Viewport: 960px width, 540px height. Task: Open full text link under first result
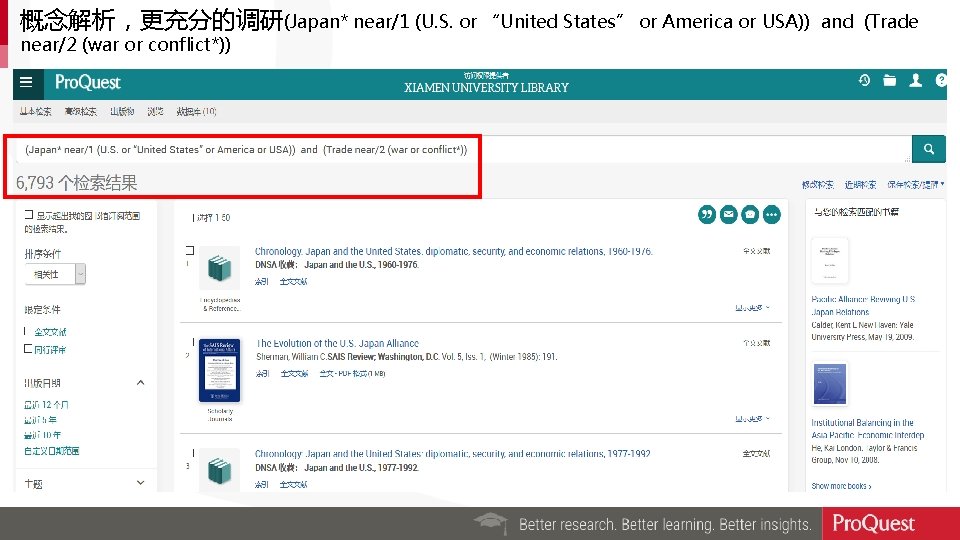(293, 282)
